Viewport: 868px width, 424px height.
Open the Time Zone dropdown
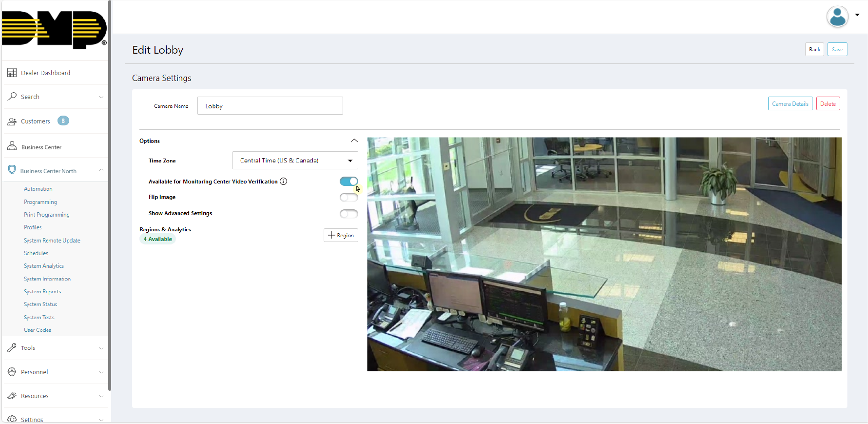pos(295,161)
